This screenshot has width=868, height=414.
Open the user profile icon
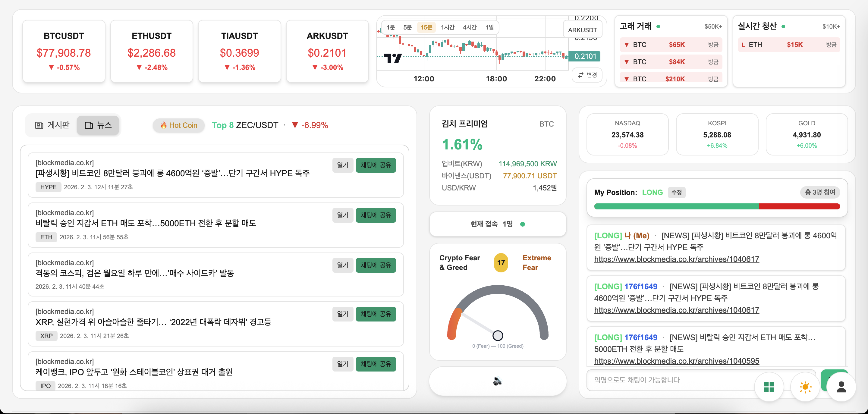coord(841,387)
